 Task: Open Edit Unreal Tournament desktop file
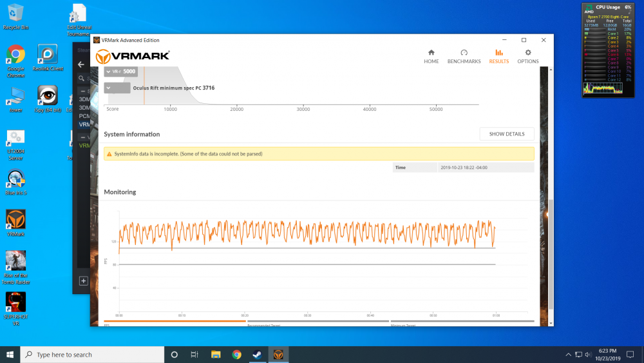click(x=79, y=20)
